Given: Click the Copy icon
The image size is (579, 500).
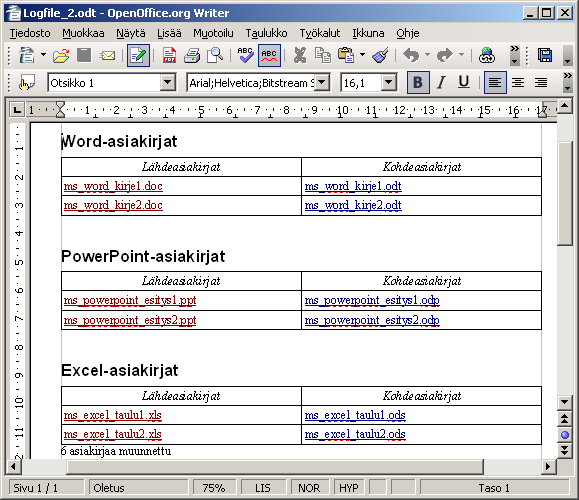Looking at the screenshot, I should point(323,55).
